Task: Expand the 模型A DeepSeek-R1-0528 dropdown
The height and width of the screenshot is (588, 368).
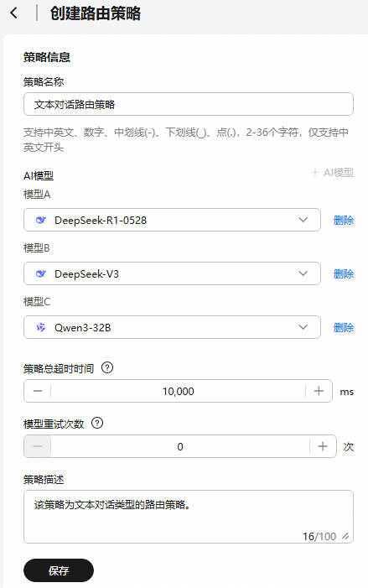Action: [x=172, y=220]
